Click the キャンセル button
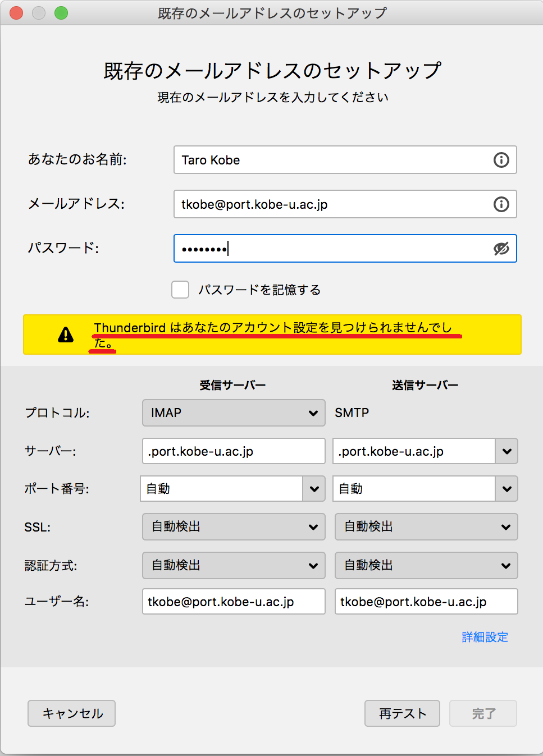The height and width of the screenshot is (756, 543). pos(72,713)
